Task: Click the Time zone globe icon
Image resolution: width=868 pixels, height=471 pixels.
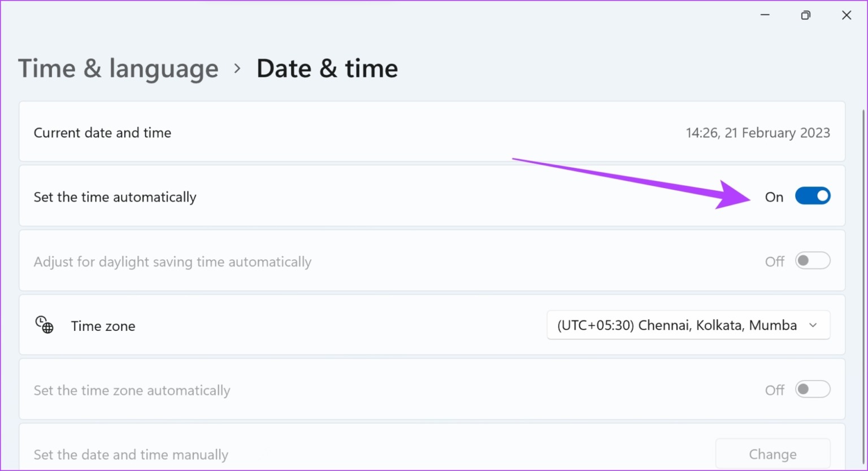Action: 44,325
